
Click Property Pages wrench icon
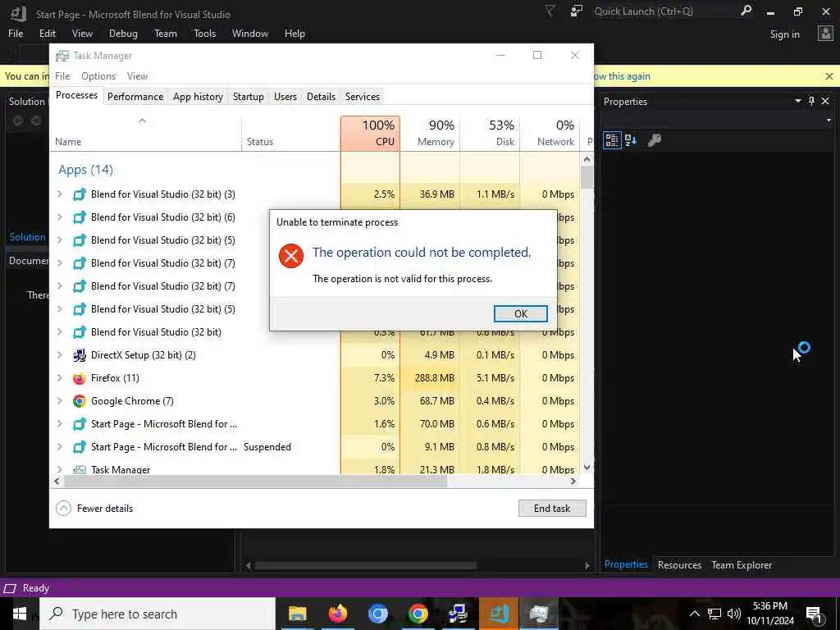point(655,140)
